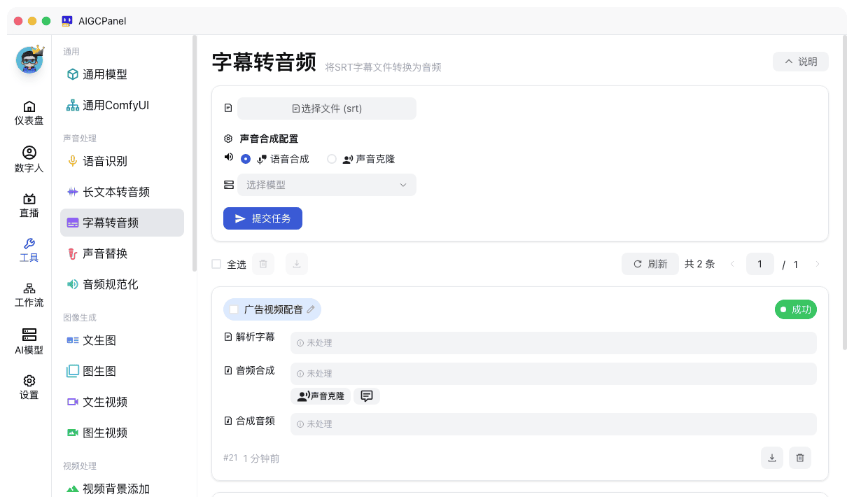This screenshot has height=504, width=854.
Task: Click 选择文件 (srt) file picker
Action: [327, 108]
